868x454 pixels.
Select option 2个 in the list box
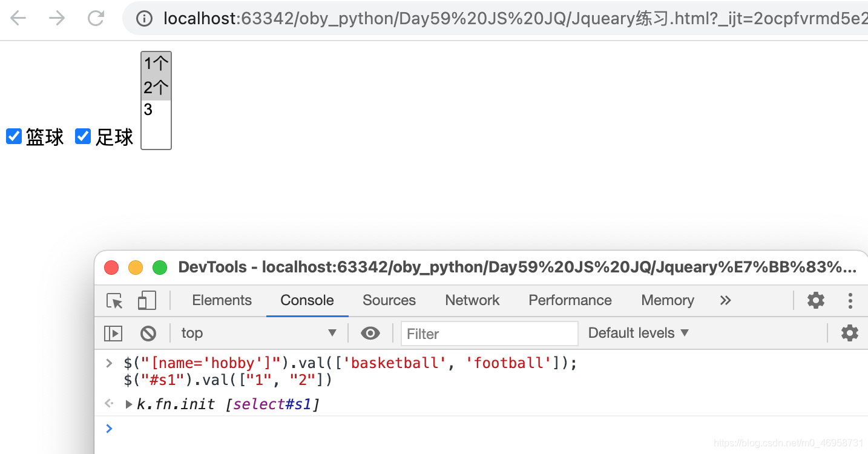pyautogui.click(x=156, y=88)
